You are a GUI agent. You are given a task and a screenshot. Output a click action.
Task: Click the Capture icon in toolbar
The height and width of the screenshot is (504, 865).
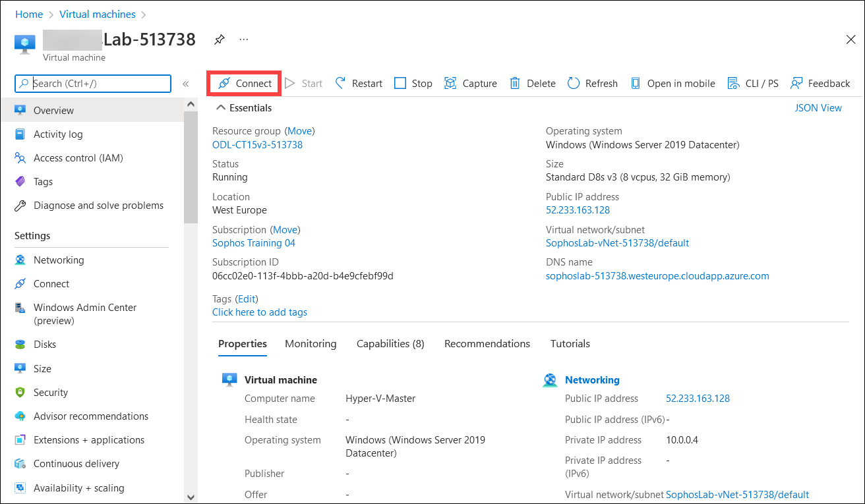(x=450, y=84)
